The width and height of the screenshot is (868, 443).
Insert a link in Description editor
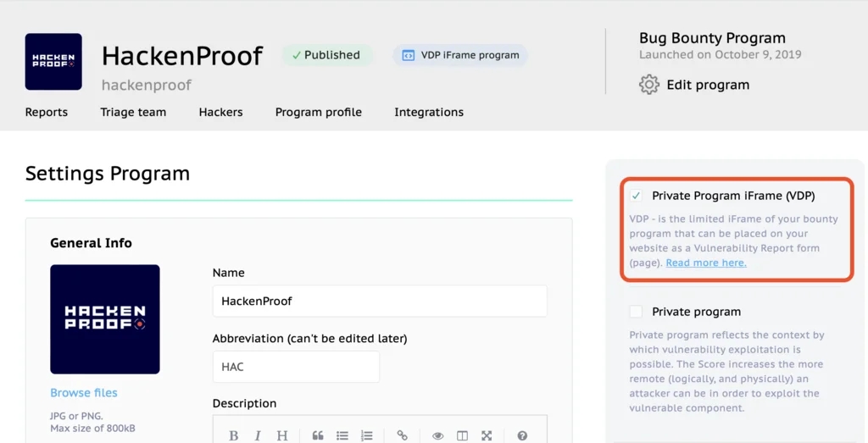click(403, 436)
